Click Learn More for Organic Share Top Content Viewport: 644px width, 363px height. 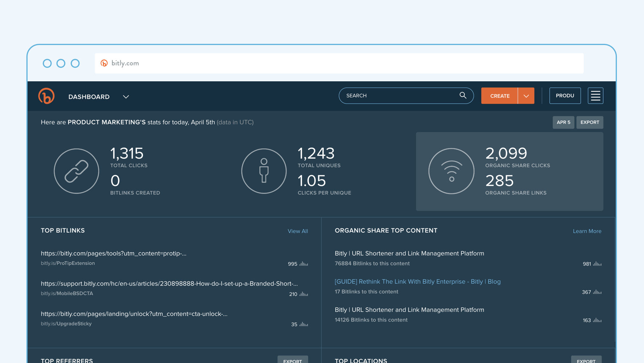point(587,231)
